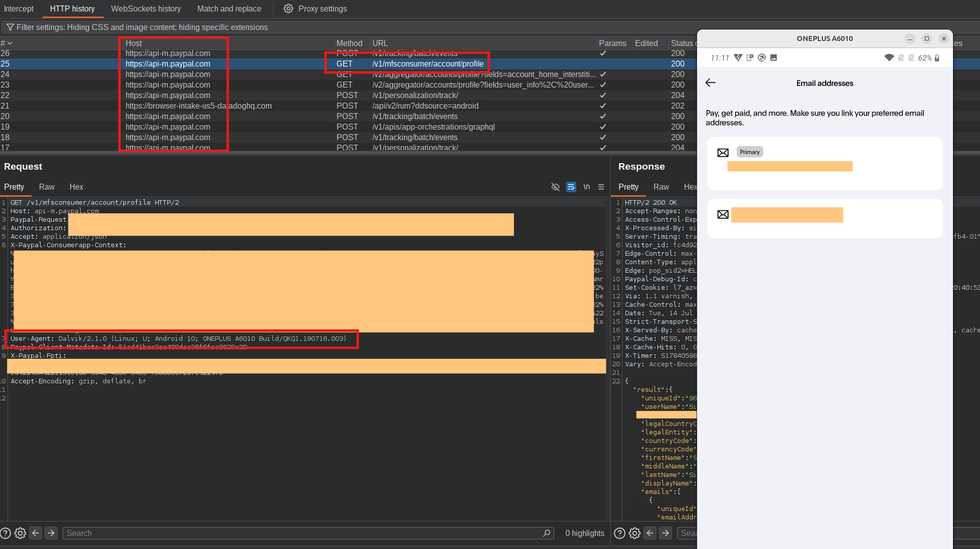Select the Primary email address card
The height and width of the screenshot is (549, 980).
(x=824, y=164)
